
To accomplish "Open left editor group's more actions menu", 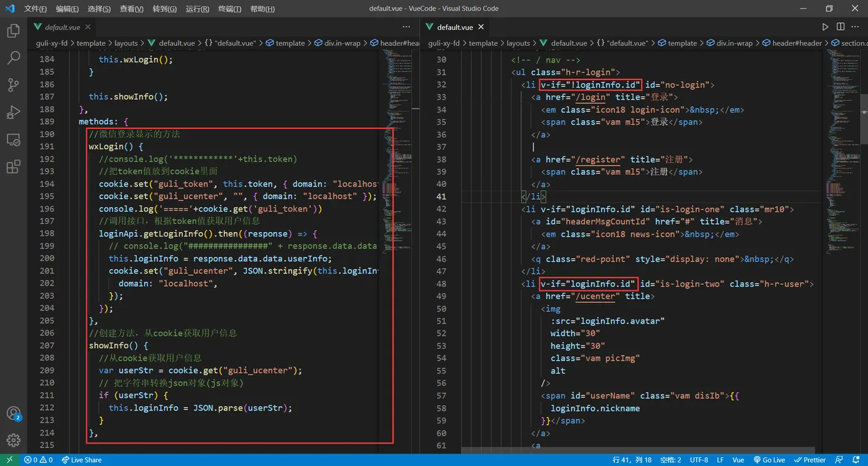I will (x=407, y=27).
